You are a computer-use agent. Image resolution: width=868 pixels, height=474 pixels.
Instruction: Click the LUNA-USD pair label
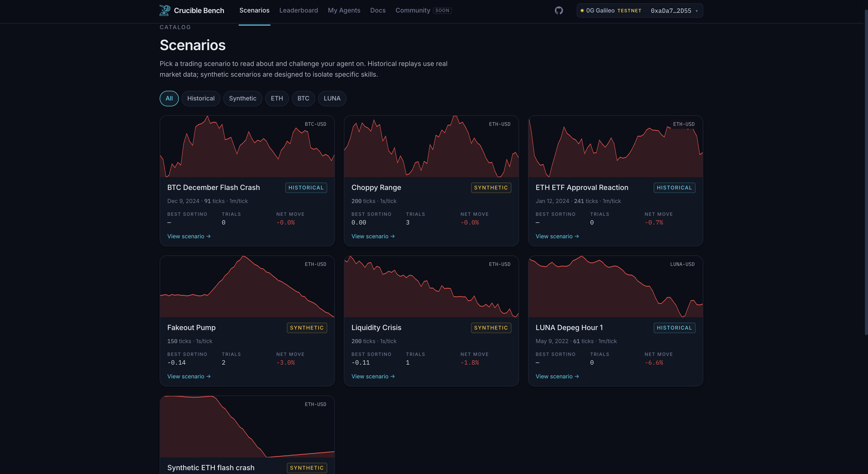(x=682, y=264)
